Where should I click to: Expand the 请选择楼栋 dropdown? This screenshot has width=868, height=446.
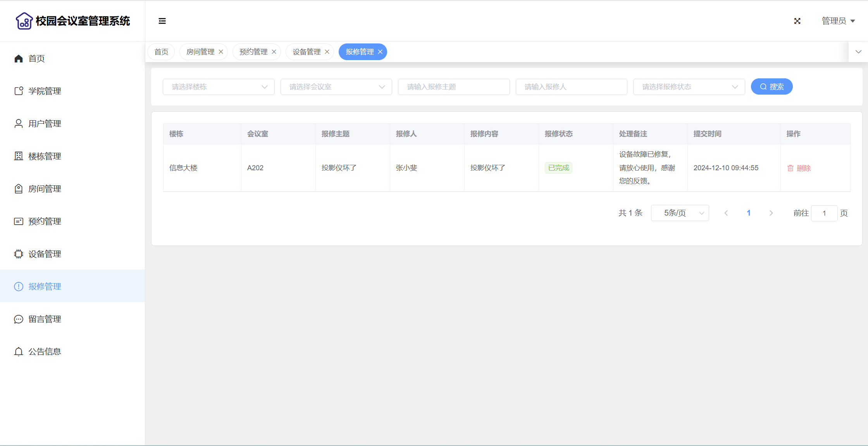click(219, 87)
